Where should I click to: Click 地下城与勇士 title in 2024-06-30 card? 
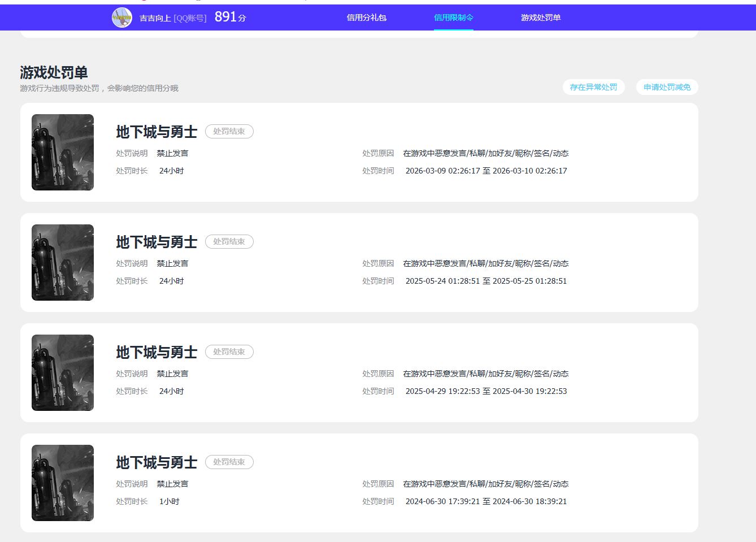click(x=157, y=462)
